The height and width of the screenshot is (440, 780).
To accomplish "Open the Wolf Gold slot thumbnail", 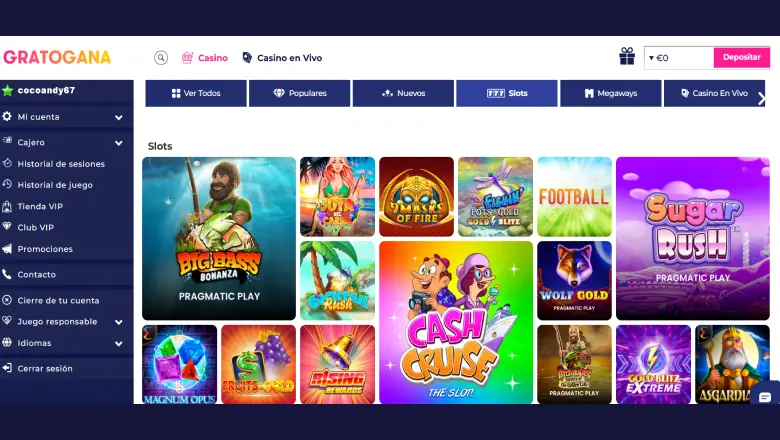I will [575, 280].
